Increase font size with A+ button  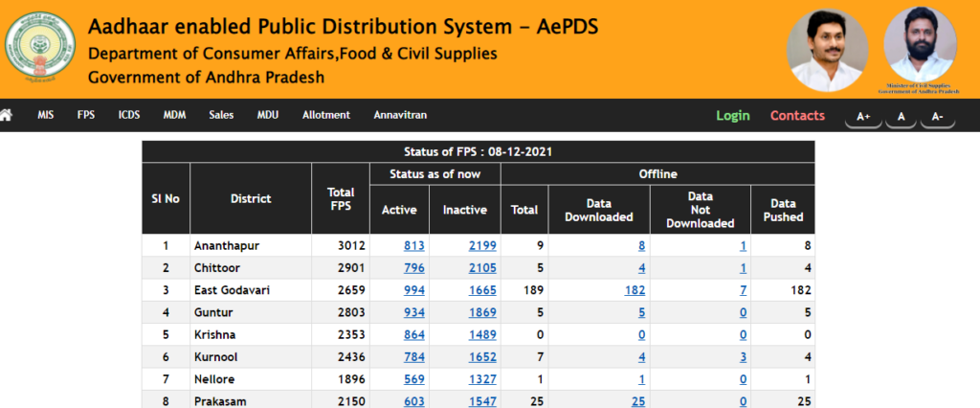click(x=864, y=117)
